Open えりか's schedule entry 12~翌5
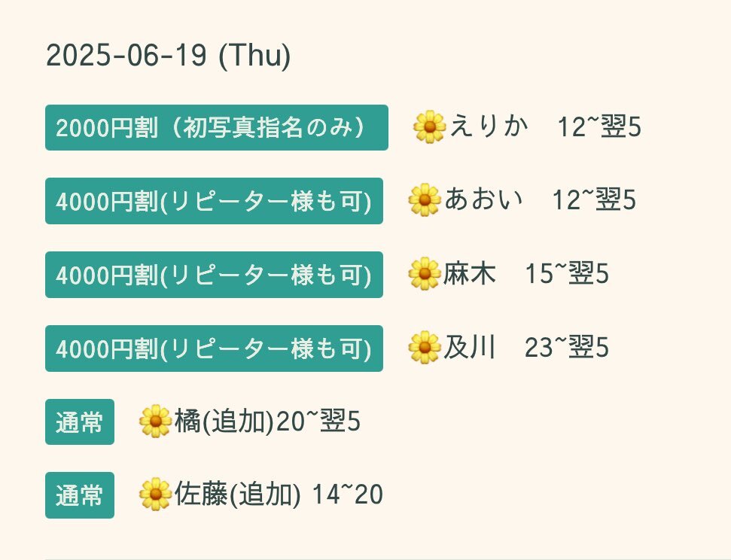The height and width of the screenshot is (560, 731). (x=546, y=126)
